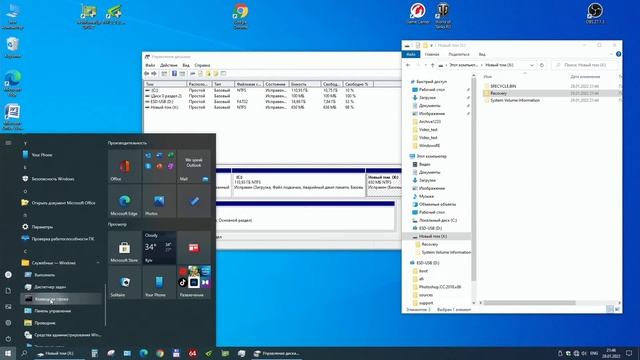Open the Office tile in Start menu
Image resolution: width=640 pixels, height=360 pixels.
pyautogui.click(x=124, y=166)
